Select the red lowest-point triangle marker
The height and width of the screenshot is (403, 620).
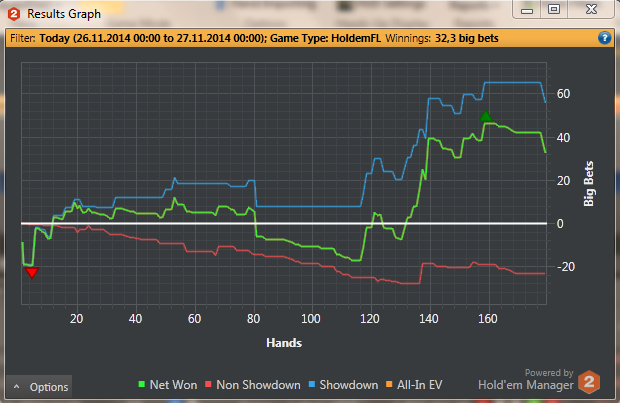[32, 272]
